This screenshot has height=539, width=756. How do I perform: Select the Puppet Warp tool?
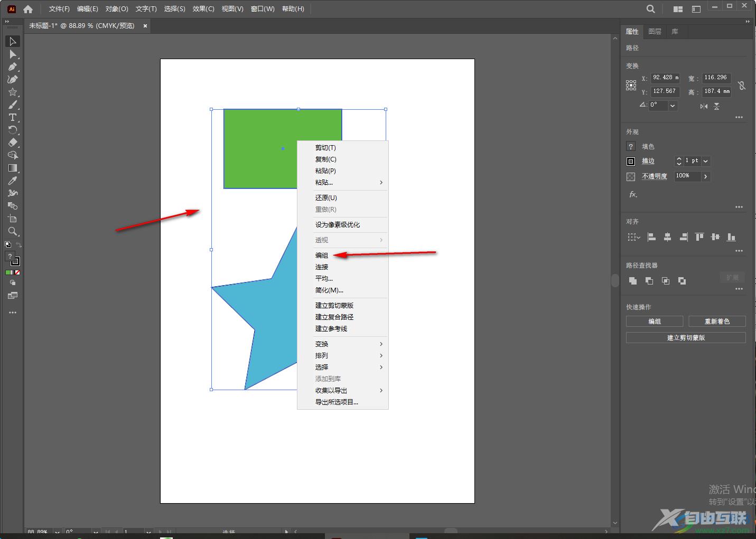(x=13, y=193)
